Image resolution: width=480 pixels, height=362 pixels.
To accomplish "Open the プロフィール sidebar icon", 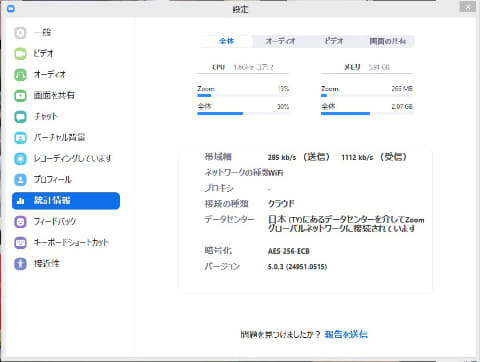I will (20, 180).
